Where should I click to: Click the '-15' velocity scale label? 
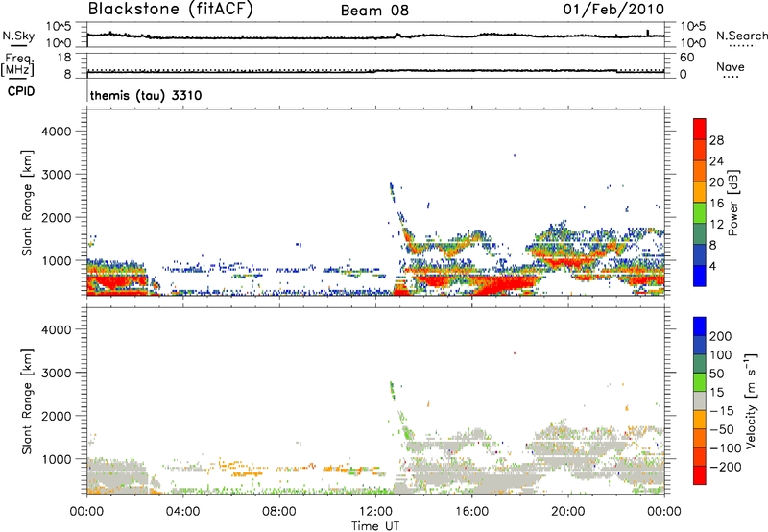point(722,411)
